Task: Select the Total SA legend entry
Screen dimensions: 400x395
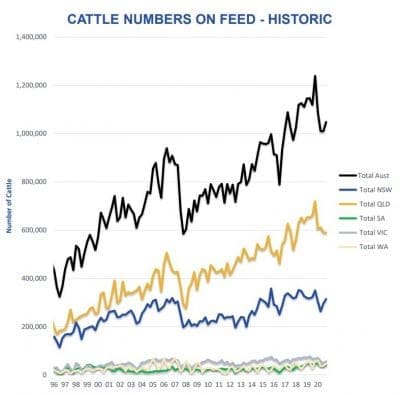Action: click(x=362, y=218)
